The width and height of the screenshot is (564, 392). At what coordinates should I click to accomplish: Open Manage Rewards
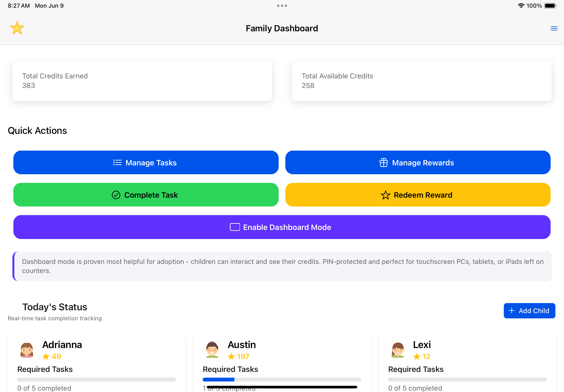pos(418,162)
